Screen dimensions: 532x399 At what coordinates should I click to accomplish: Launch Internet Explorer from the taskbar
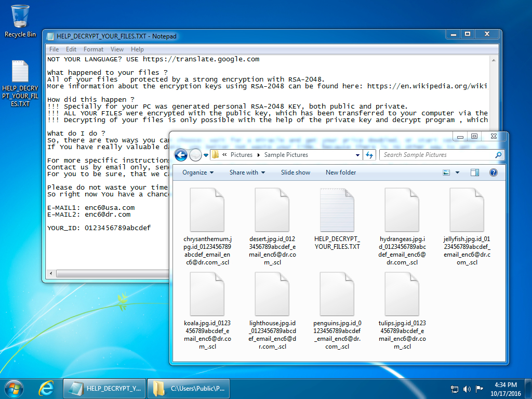pos(46,389)
